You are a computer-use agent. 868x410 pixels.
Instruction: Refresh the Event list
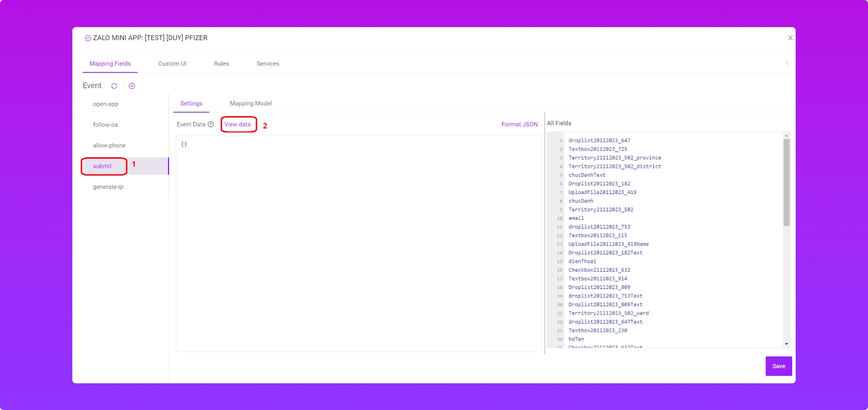click(x=114, y=86)
